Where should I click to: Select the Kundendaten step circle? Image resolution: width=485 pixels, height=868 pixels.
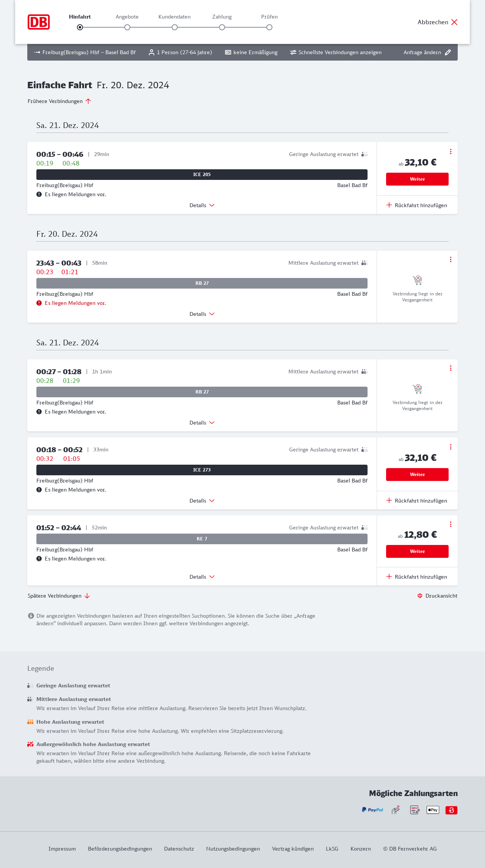coord(175,27)
